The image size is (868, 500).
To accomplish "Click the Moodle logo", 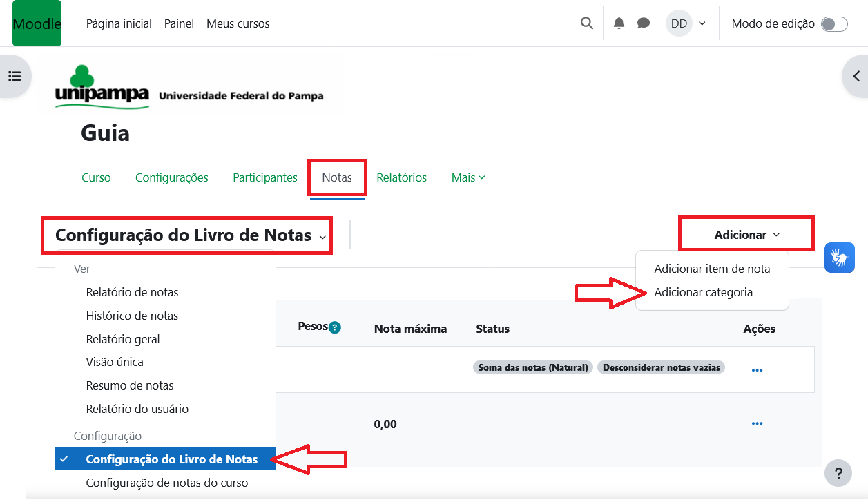I will click(37, 23).
